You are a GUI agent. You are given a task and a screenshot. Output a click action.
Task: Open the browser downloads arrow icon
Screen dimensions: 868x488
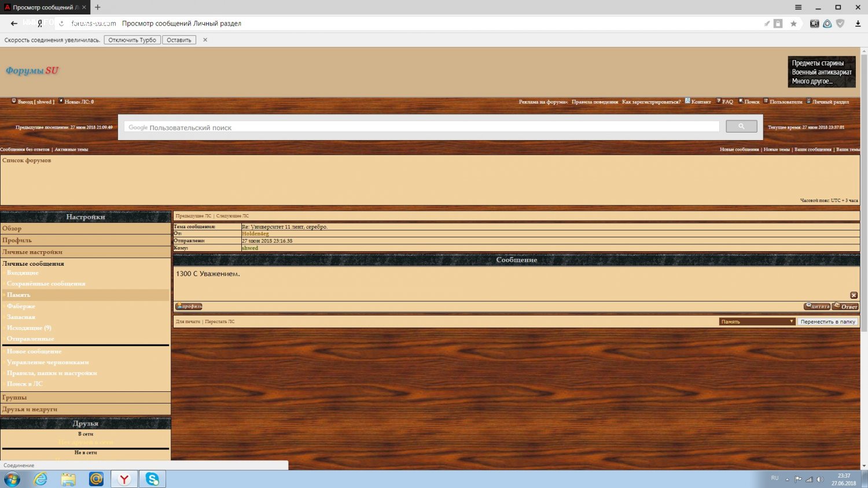(x=858, y=24)
